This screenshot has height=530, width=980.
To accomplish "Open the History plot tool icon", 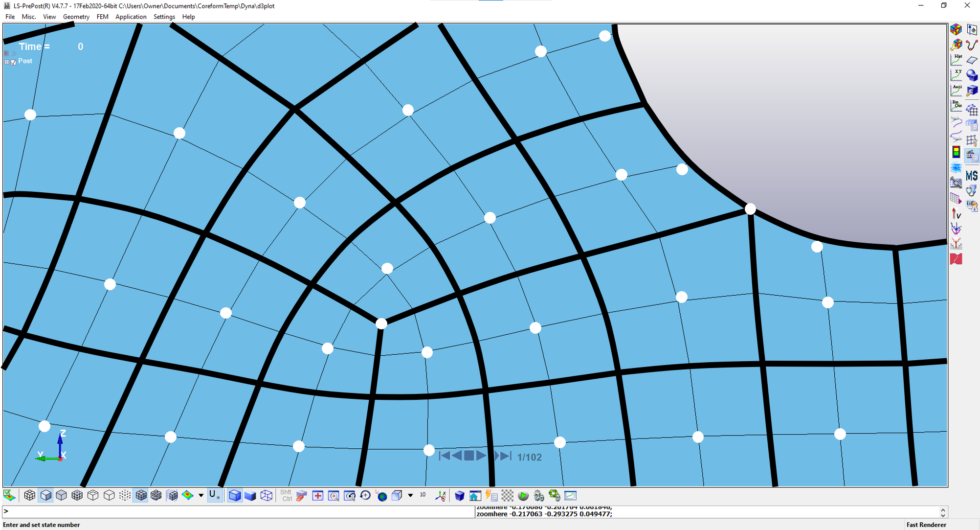I will coord(956,60).
